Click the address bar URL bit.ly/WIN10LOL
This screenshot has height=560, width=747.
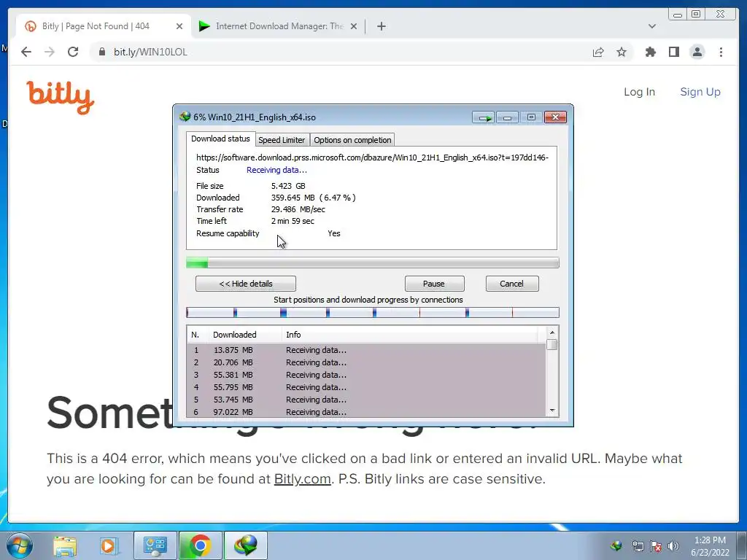point(150,52)
